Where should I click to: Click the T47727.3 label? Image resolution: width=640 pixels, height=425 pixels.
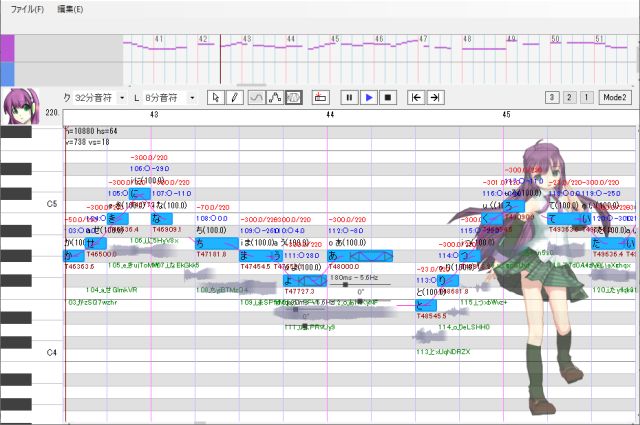click(300, 291)
